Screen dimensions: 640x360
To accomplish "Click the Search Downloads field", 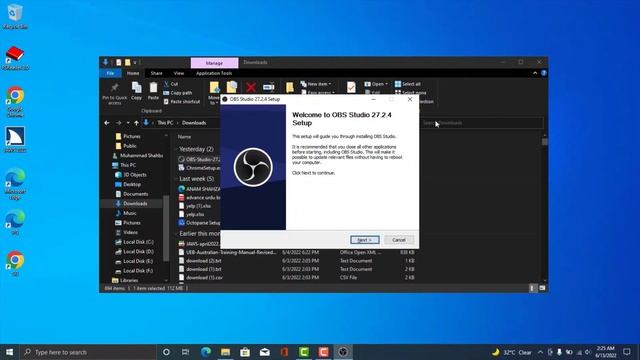I will tap(482, 123).
